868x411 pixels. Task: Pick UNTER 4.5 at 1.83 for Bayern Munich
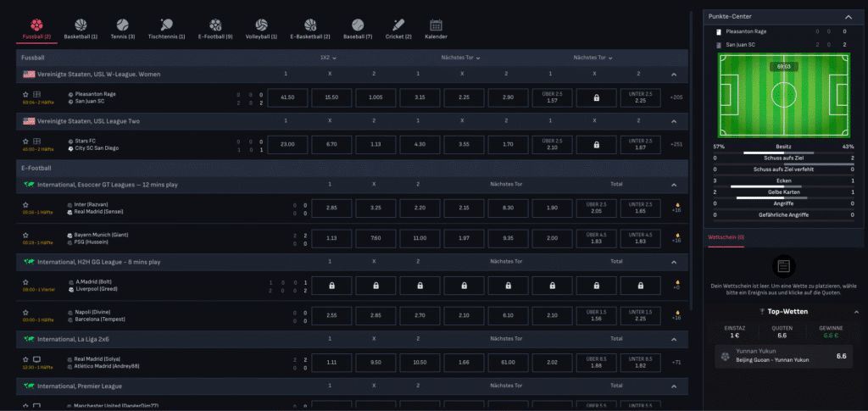[x=641, y=238]
